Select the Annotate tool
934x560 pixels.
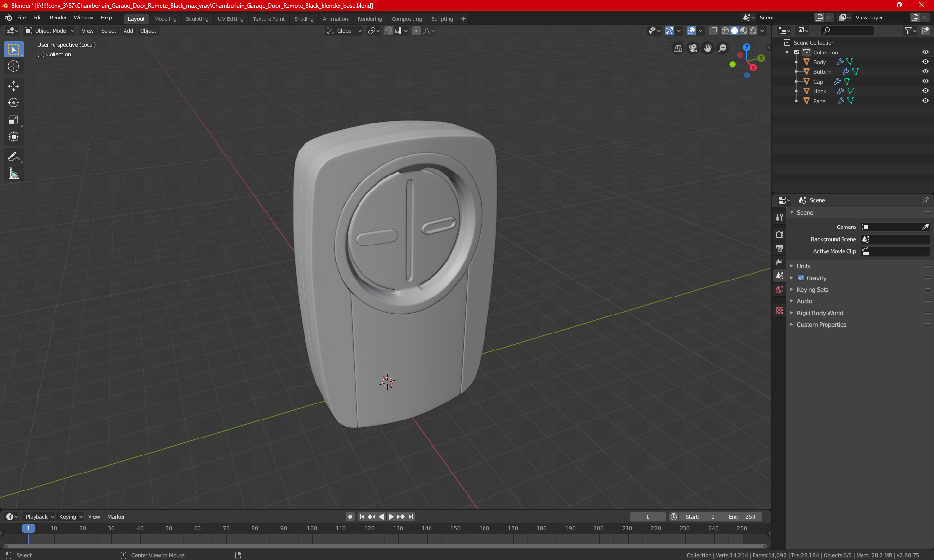pyautogui.click(x=14, y=157)
